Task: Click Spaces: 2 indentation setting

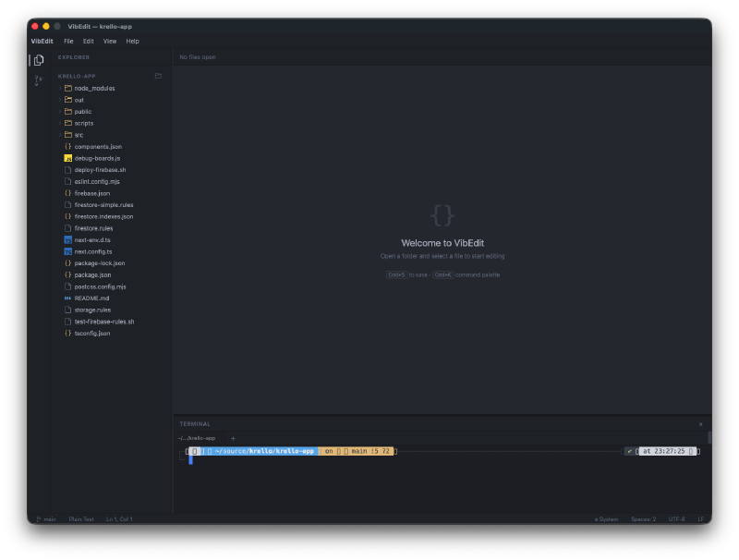Action: (x=643, y=519)
